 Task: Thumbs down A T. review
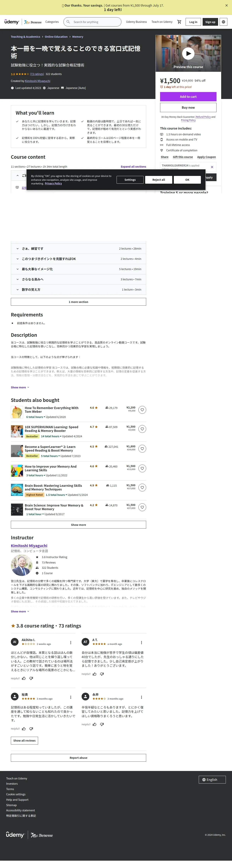[102, 674]
